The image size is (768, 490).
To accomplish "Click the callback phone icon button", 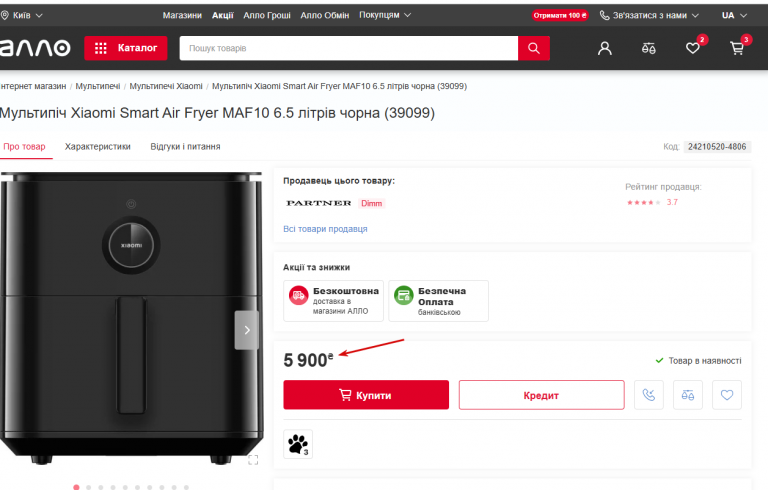I will [x=648, y=394].
